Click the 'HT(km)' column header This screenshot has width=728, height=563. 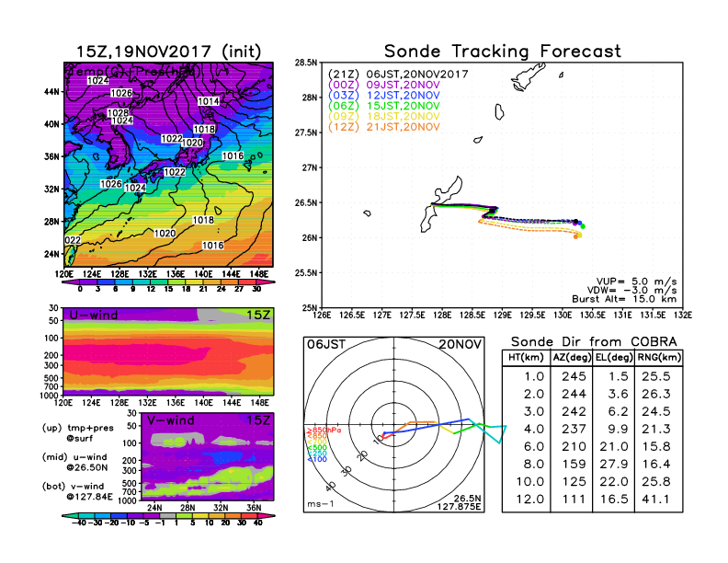click(526, 358)
